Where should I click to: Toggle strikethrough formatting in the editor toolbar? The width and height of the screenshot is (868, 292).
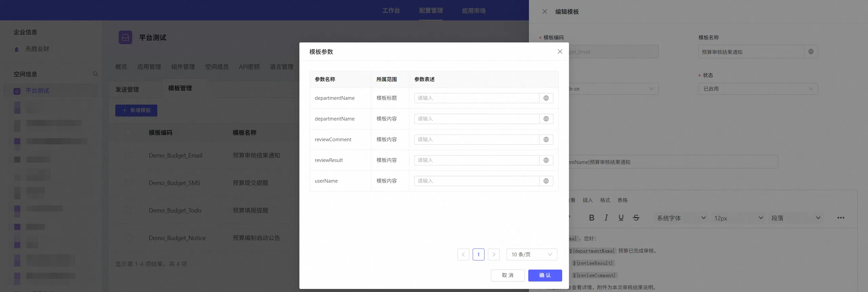pyautogui.click(x=636, y=218)
